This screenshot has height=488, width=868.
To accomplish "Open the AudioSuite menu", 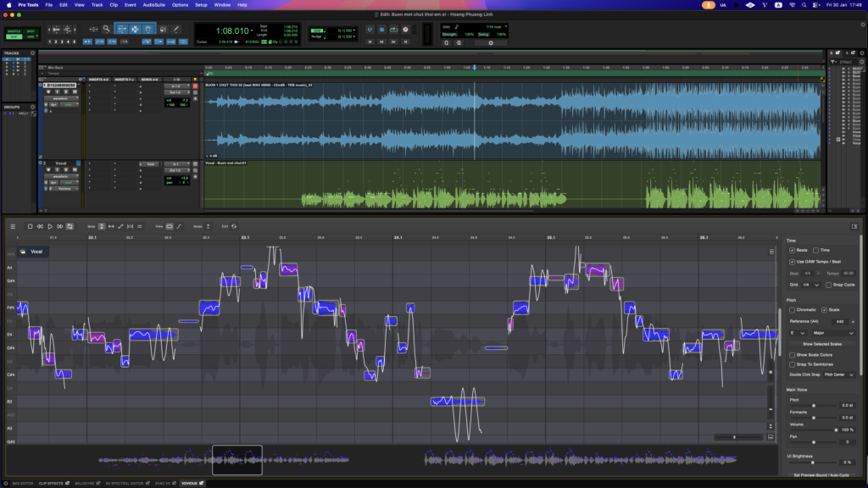I will 154,4.
